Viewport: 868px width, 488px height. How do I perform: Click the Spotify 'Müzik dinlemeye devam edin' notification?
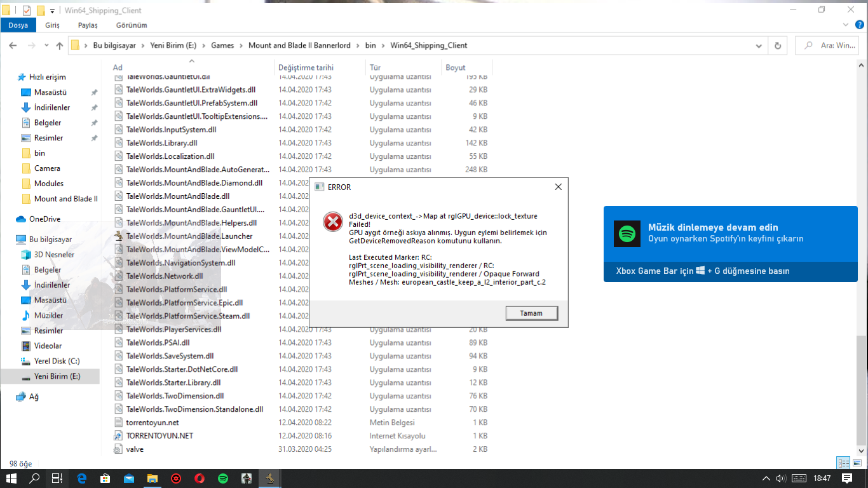point(731,244)
